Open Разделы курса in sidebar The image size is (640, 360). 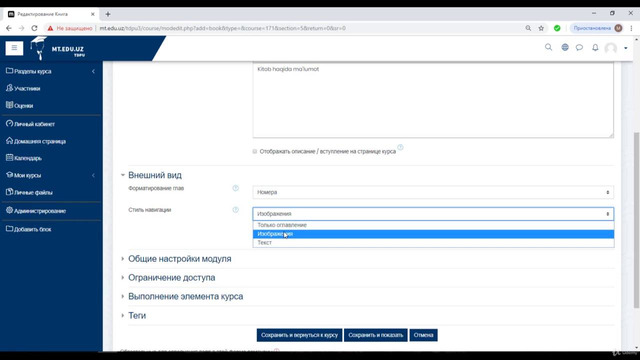click(x=29, y=71)
